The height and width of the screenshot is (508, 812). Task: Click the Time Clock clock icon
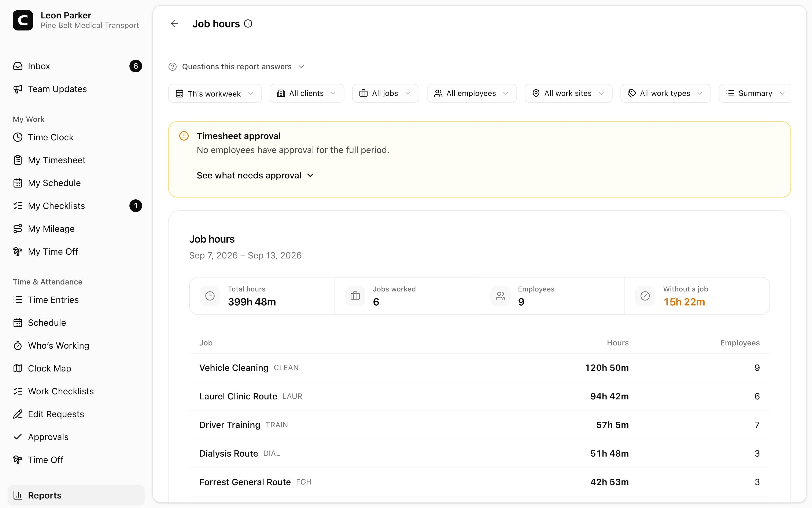(18, 137)
